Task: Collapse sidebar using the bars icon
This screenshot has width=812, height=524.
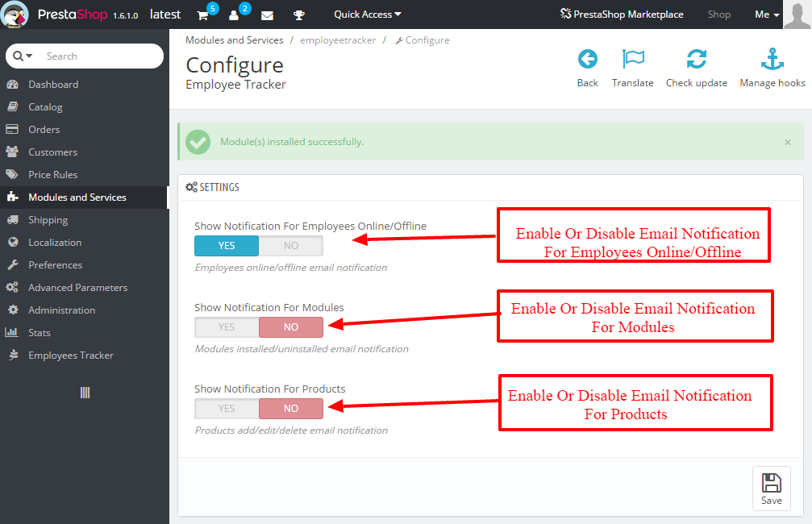Action: (85, 393)
